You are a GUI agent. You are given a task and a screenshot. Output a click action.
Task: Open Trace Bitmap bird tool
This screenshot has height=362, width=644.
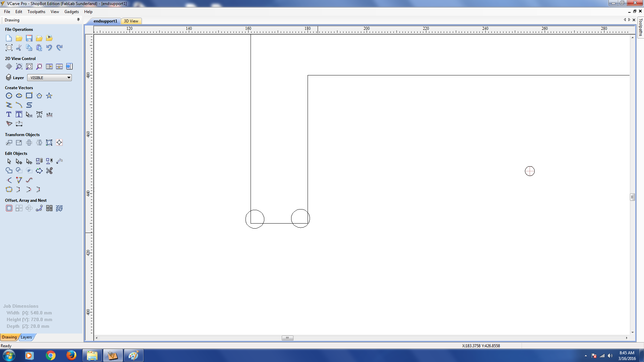[9, 124]
